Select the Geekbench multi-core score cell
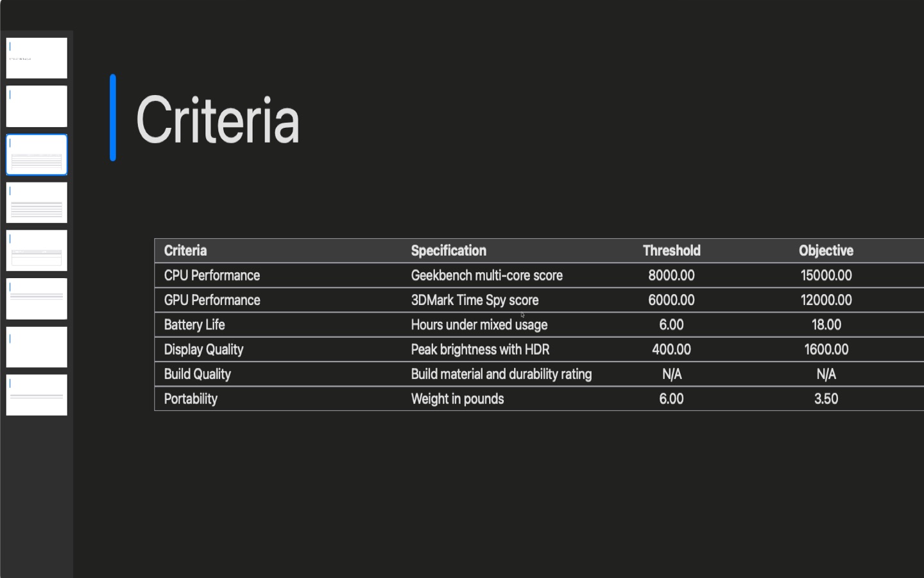Image resolution: width=924 pixels, height=578 pixels. coord(486,275)
